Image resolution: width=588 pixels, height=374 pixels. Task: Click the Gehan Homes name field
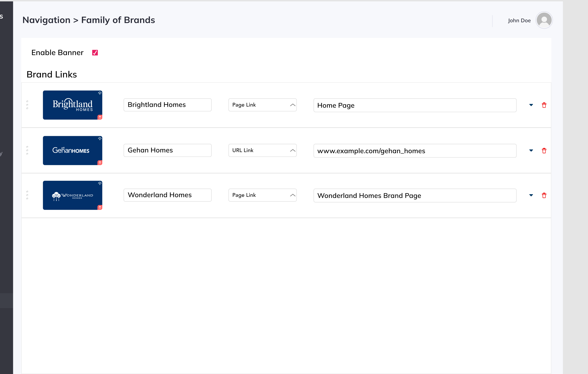click(167, 150)
